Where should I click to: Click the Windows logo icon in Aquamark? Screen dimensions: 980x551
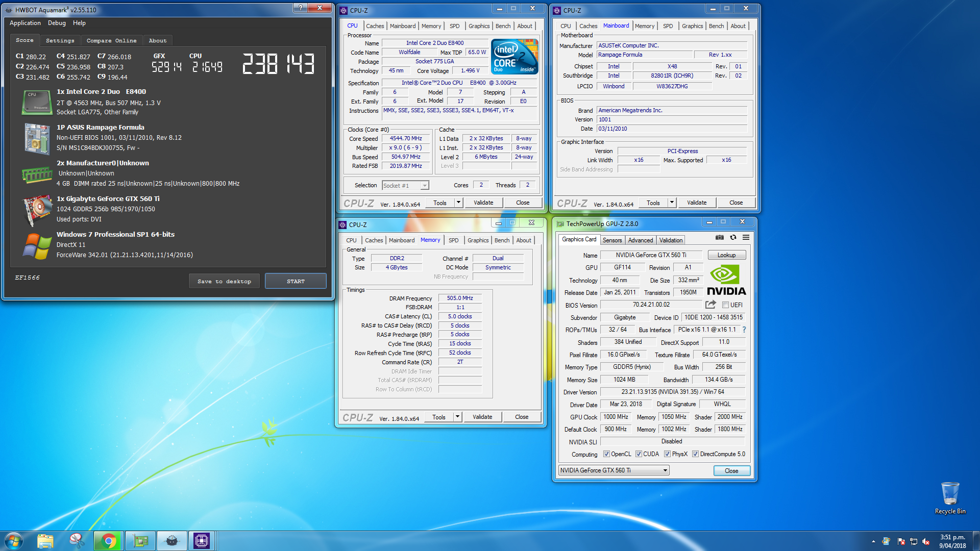pos(37,246)
